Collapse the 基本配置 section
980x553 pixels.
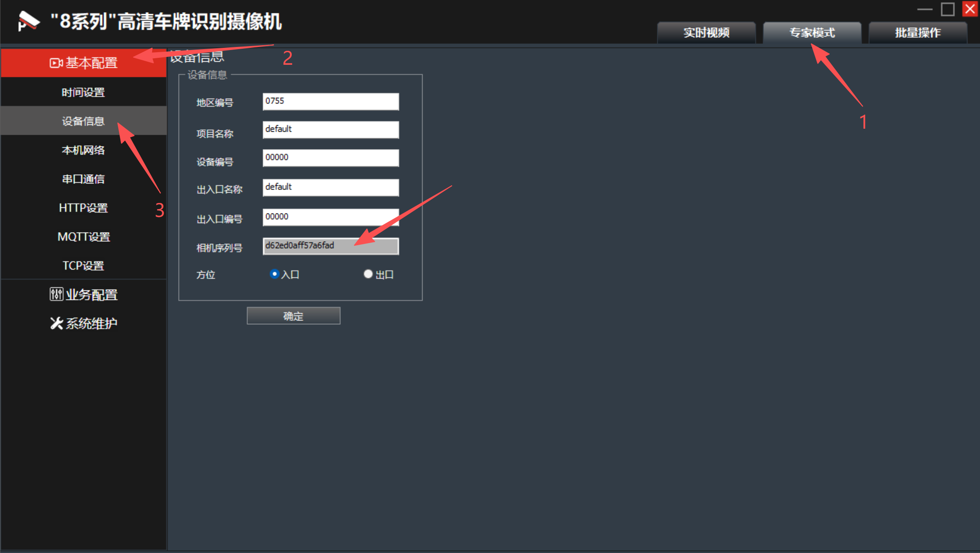coord(83,63)
